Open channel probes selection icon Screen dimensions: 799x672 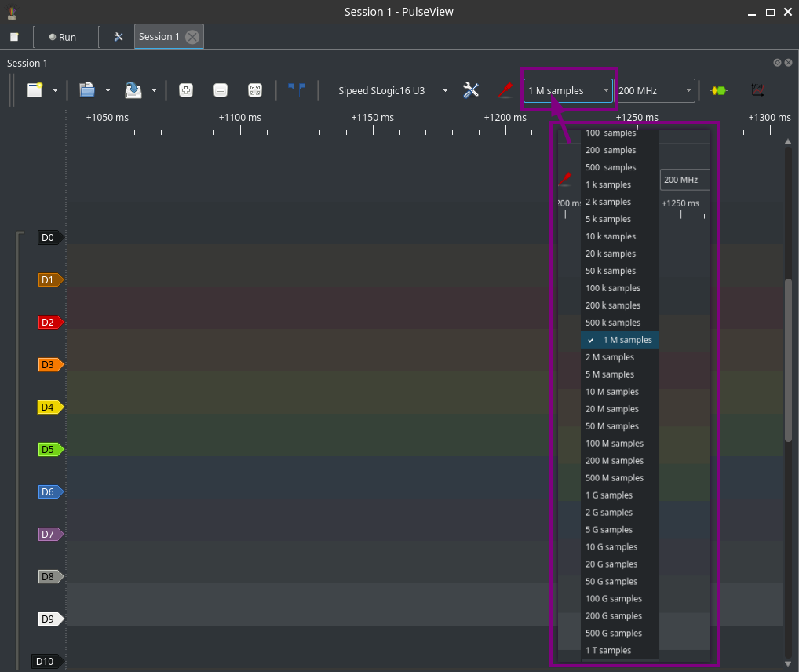point(505,90)
